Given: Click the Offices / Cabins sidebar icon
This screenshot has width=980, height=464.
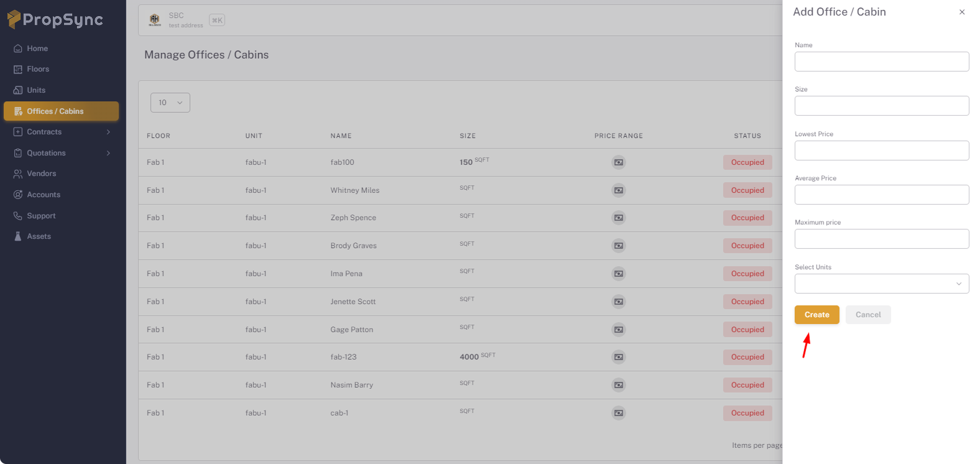Looking at the screenshot, I should click(18, 111).
